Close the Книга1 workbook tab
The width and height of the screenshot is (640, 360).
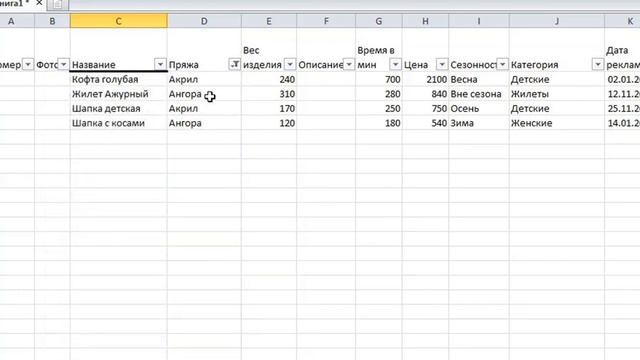(x=39, y=3)
